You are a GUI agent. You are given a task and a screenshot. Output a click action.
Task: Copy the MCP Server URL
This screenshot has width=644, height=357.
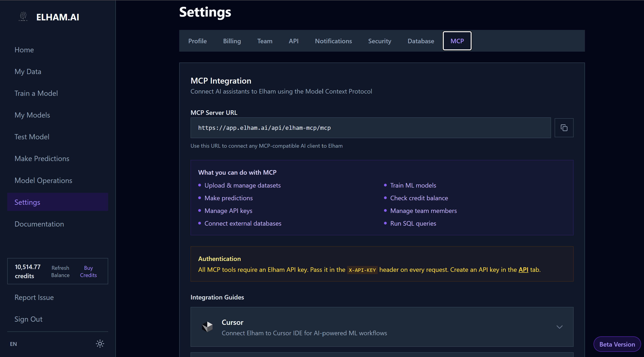coord(564,128)
